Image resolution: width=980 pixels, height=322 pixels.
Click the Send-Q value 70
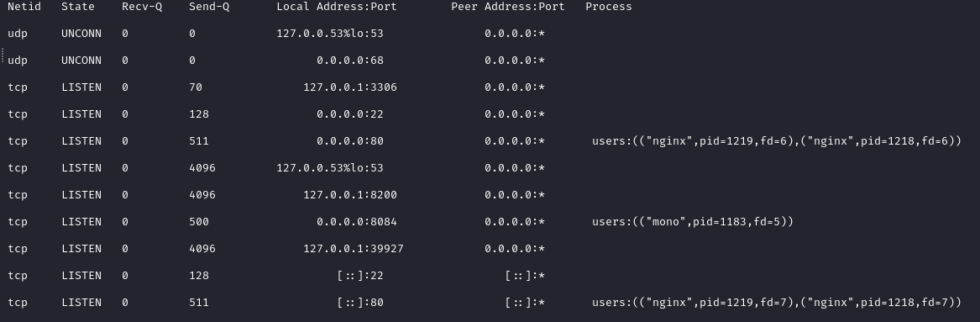(196, 87)
